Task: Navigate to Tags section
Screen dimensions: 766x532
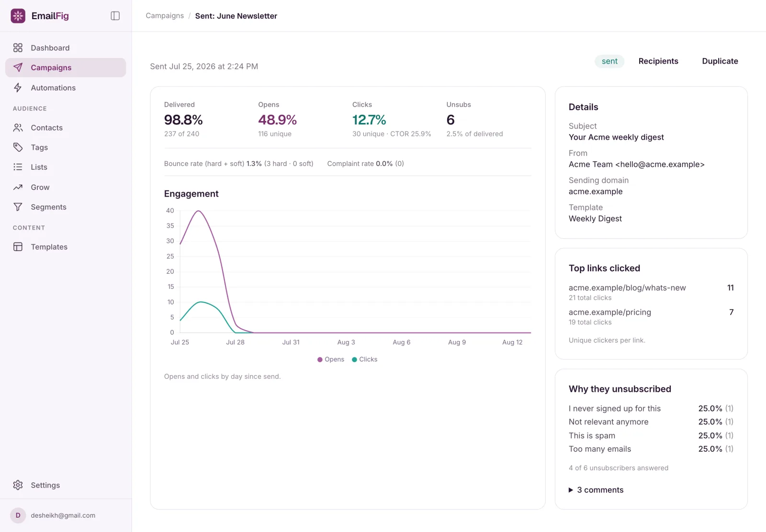Action: point(66,147)
